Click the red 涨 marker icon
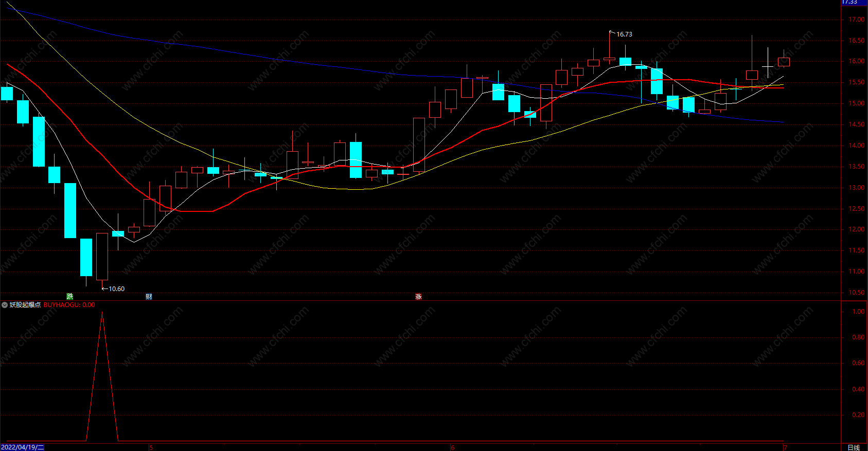 click(418, 296)
